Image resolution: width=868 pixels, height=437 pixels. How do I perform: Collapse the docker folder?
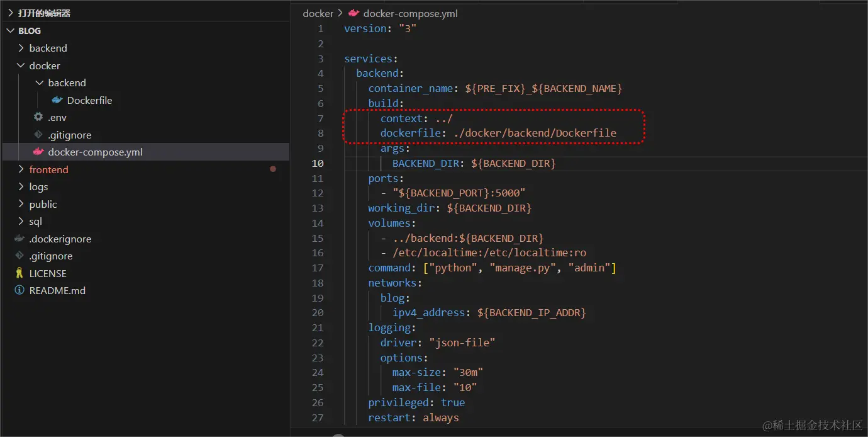[x=21, y=65]
